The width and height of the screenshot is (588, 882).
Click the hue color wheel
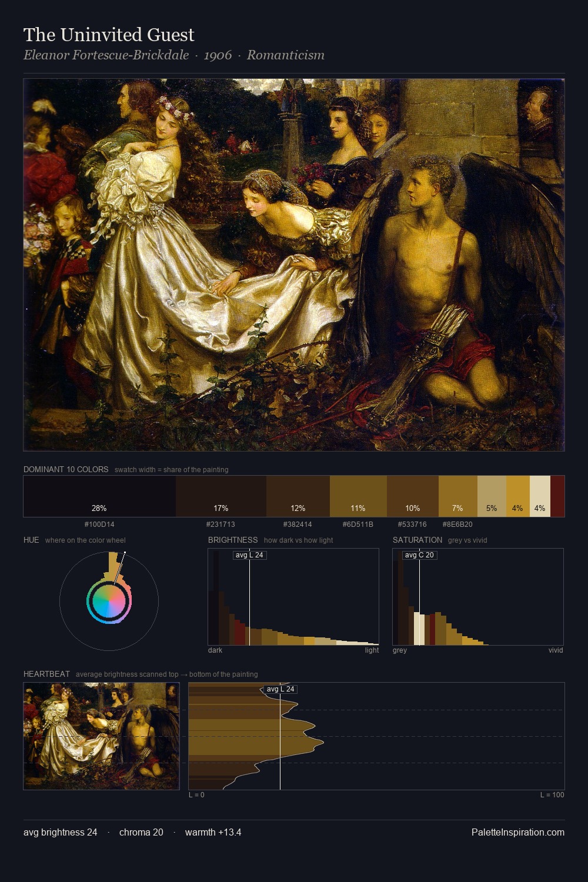coord(109,601)
